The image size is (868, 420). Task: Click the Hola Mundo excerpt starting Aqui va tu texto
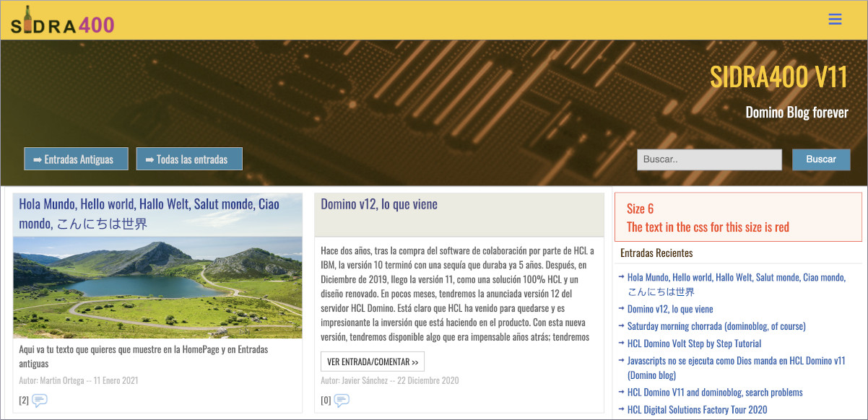pos(144,356)
